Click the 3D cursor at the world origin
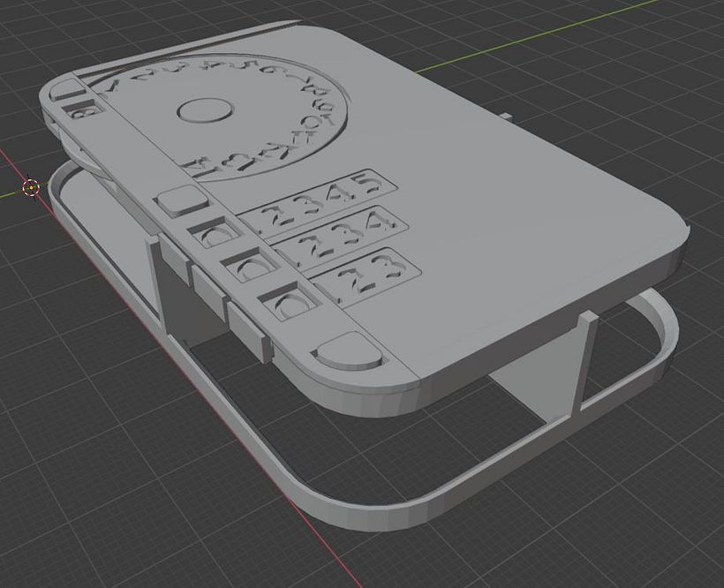 31,188
